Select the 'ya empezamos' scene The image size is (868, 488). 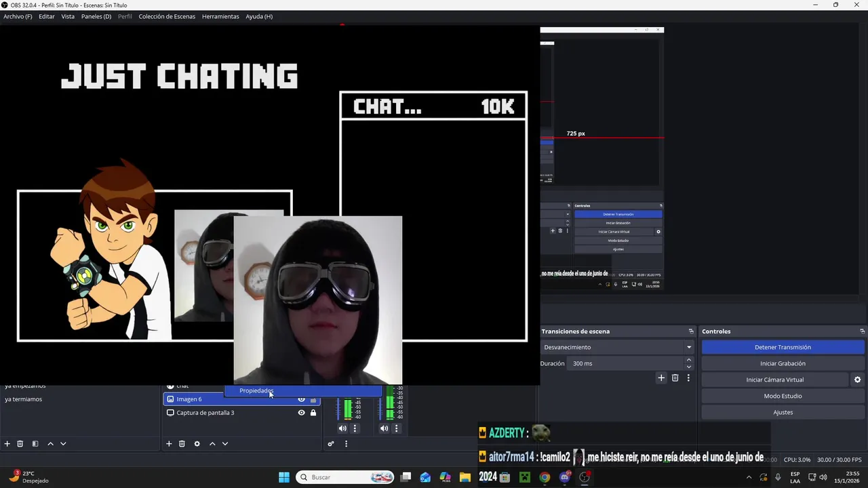(x=80, y=386)
